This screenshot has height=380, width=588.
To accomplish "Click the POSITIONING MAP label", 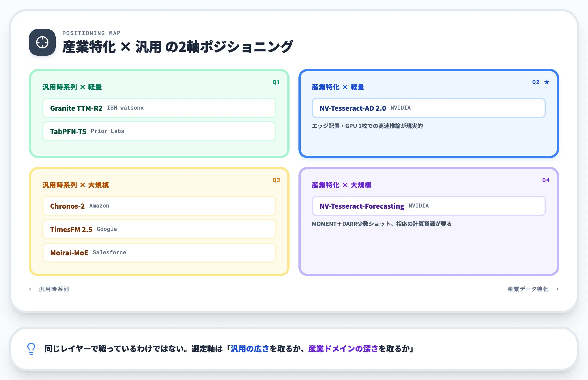I will (91, 33).
